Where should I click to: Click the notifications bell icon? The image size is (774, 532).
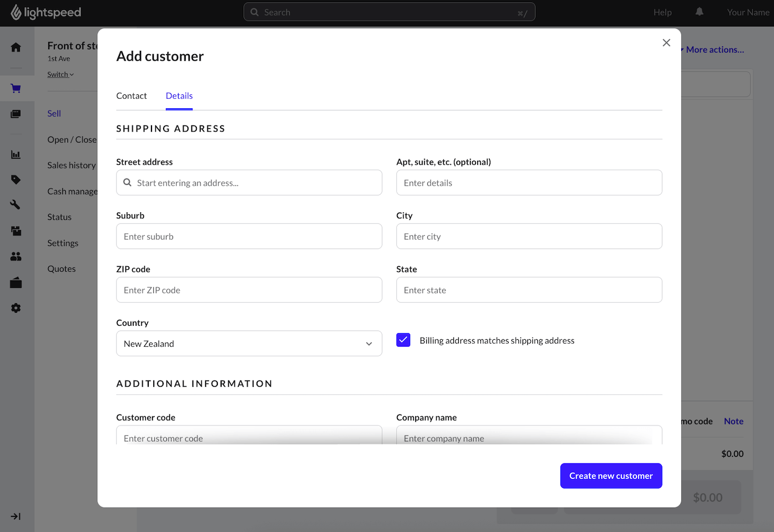pyautogui.click(x=699, y=12)
